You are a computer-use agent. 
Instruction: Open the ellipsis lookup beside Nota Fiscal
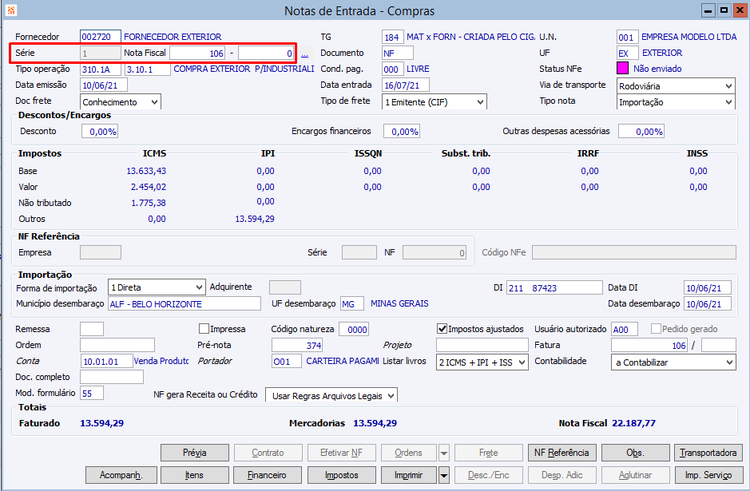coord(304,53)
